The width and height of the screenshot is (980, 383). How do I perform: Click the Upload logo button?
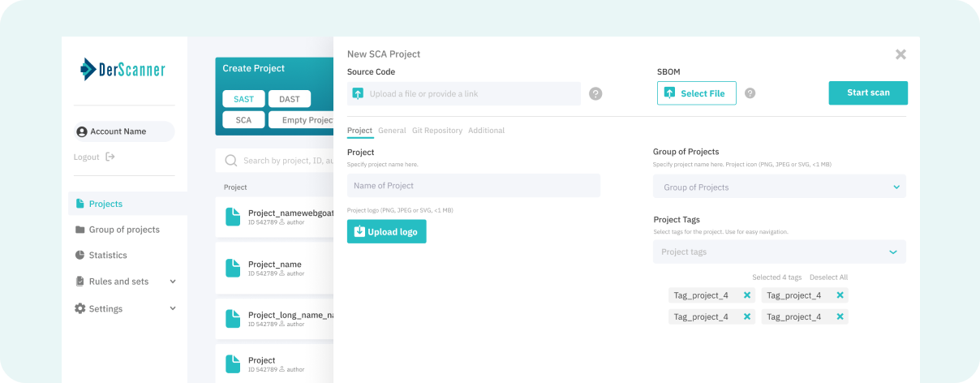coord(386,232)
